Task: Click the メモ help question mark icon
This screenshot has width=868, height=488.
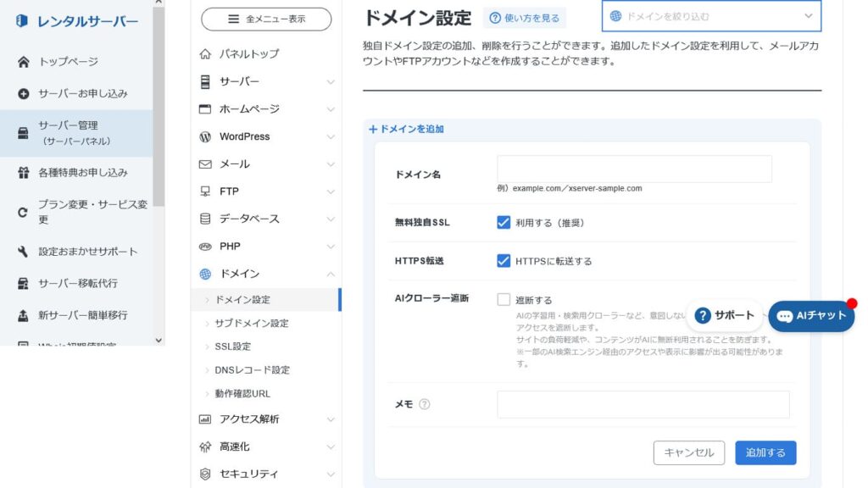Action: point(425,404)
